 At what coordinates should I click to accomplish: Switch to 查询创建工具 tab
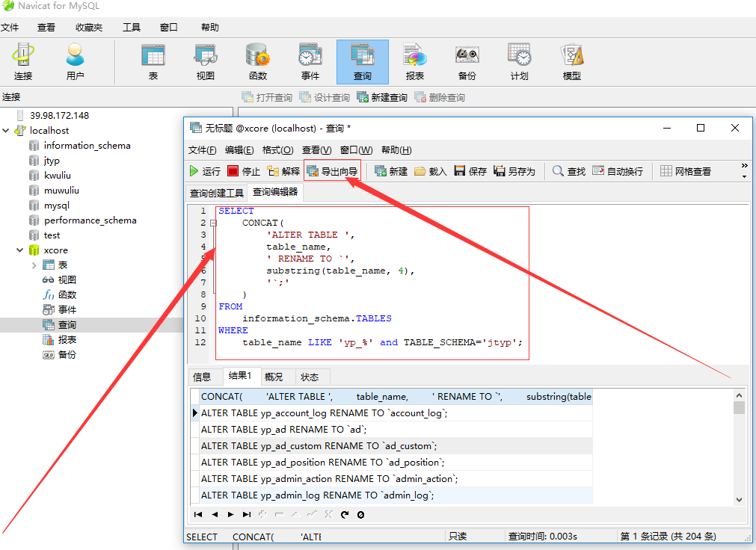(x=217, y=193)
